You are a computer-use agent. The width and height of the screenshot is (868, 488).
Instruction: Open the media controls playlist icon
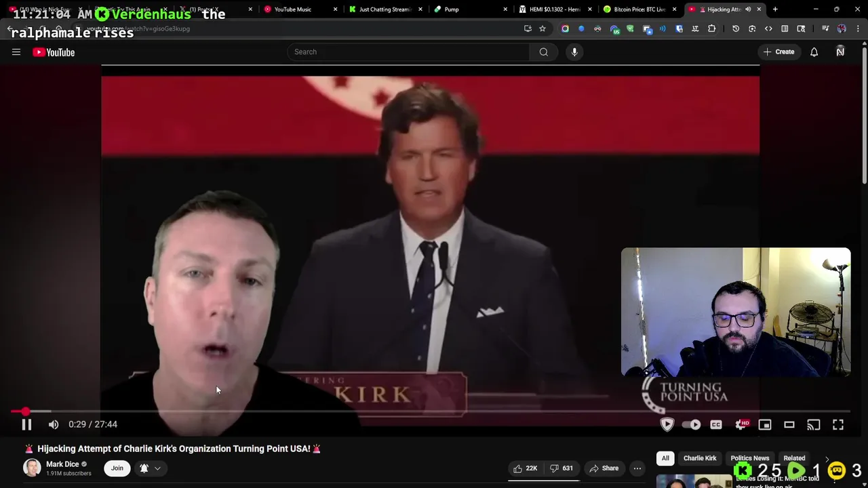point(825,28)
